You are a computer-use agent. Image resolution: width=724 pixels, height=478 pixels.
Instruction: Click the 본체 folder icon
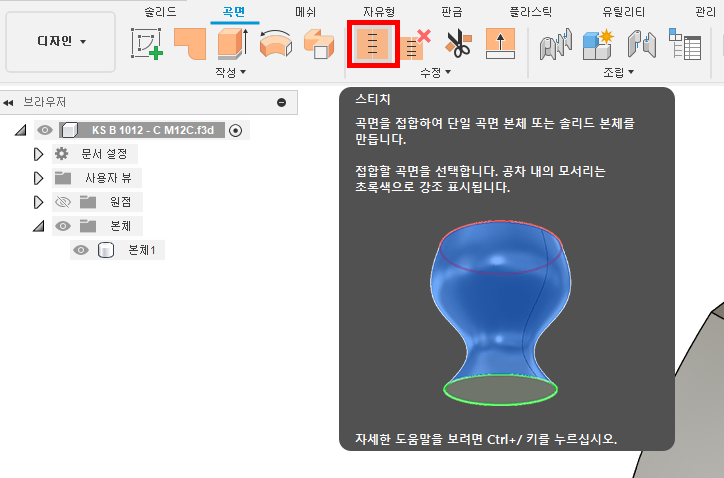[88, 226]
